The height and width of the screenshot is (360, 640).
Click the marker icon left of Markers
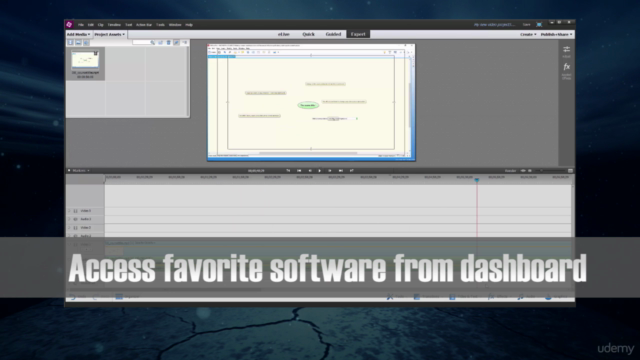(69, 171)
